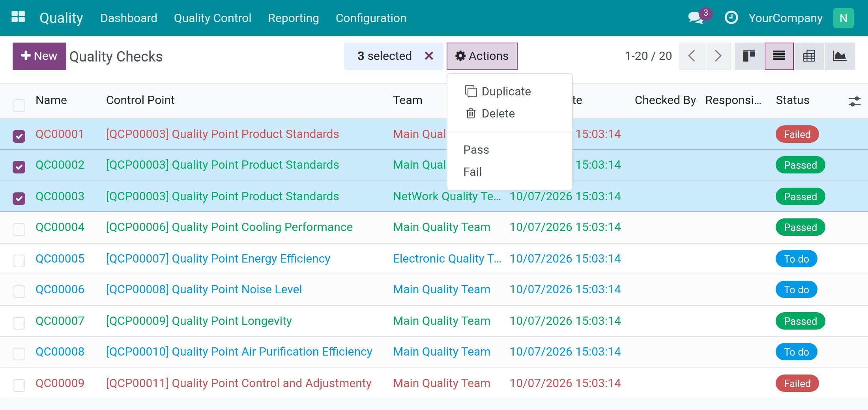Open the Reporting menu
868x410 pixels.
(293, 18)
